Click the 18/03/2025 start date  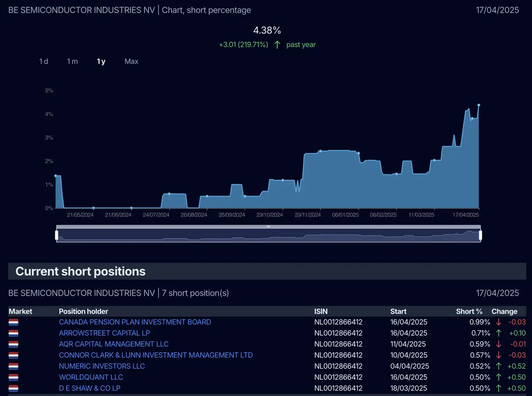coord(409,388)
